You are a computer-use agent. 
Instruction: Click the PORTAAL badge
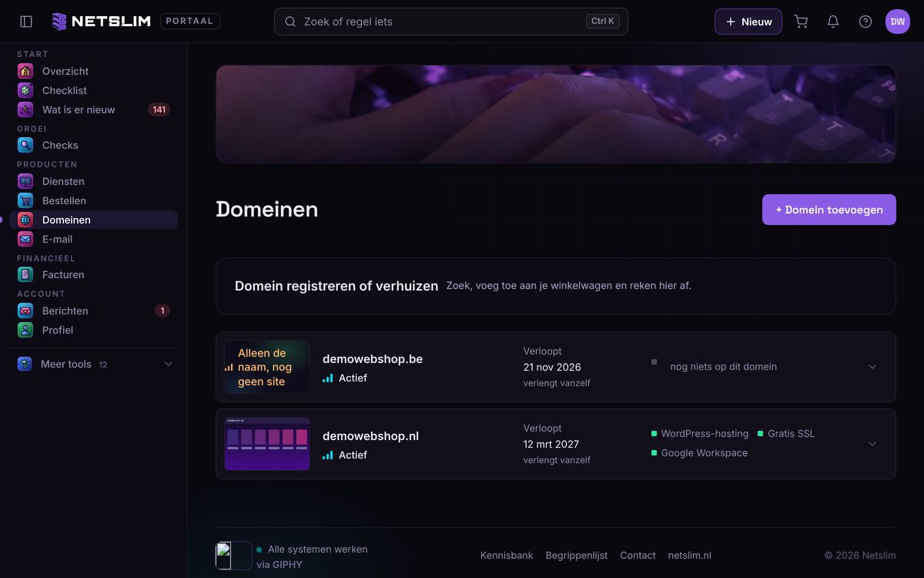(x=190, y=22)
